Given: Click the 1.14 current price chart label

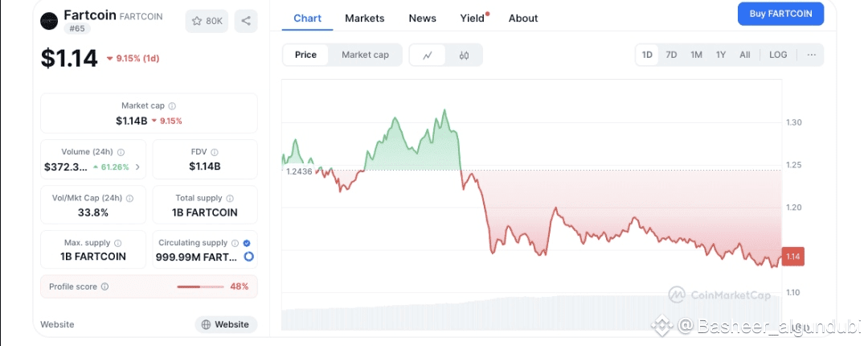Looking at the screenshot, I should tap(792, 257).
